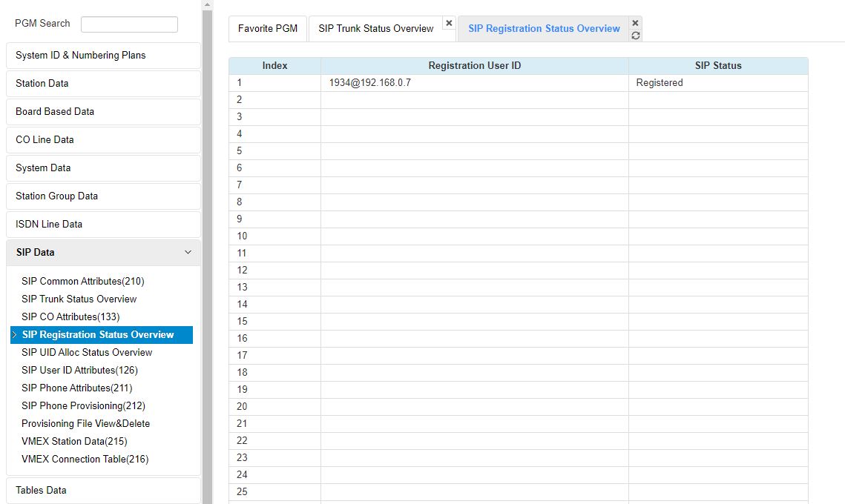
Task: Open the ISDN Line Data section
Action: (x=102, y=225)
